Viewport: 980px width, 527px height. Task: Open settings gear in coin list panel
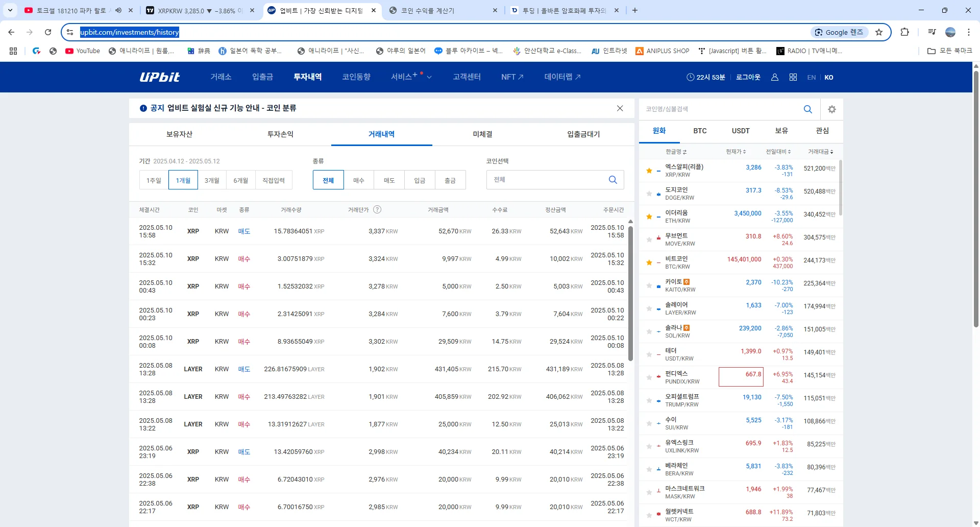click(x=832, y=109)
